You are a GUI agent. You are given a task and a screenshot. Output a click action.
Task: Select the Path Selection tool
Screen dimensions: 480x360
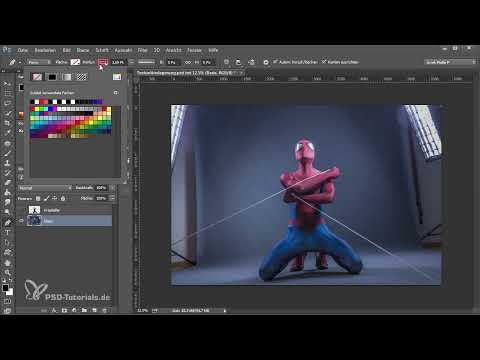pyautogui.click(x=7, y=242)
